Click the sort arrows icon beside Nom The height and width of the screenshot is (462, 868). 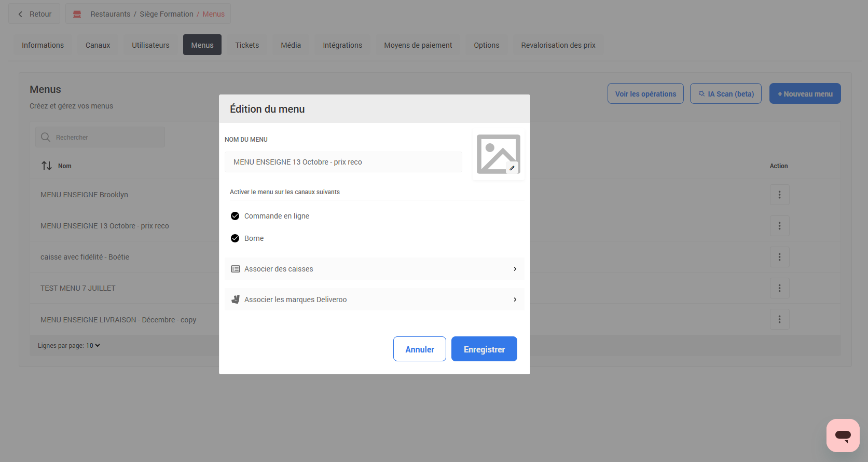click(47, 166)
